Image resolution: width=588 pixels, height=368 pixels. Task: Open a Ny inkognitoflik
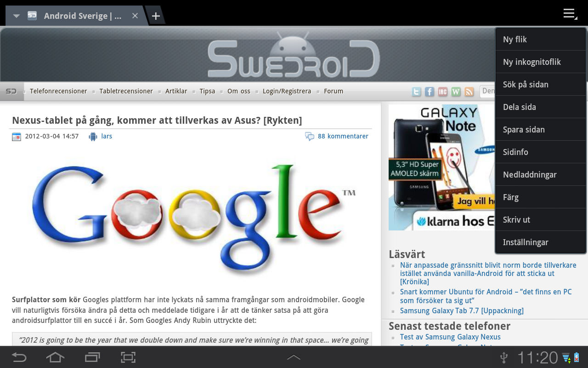click(x=540, y=62)
